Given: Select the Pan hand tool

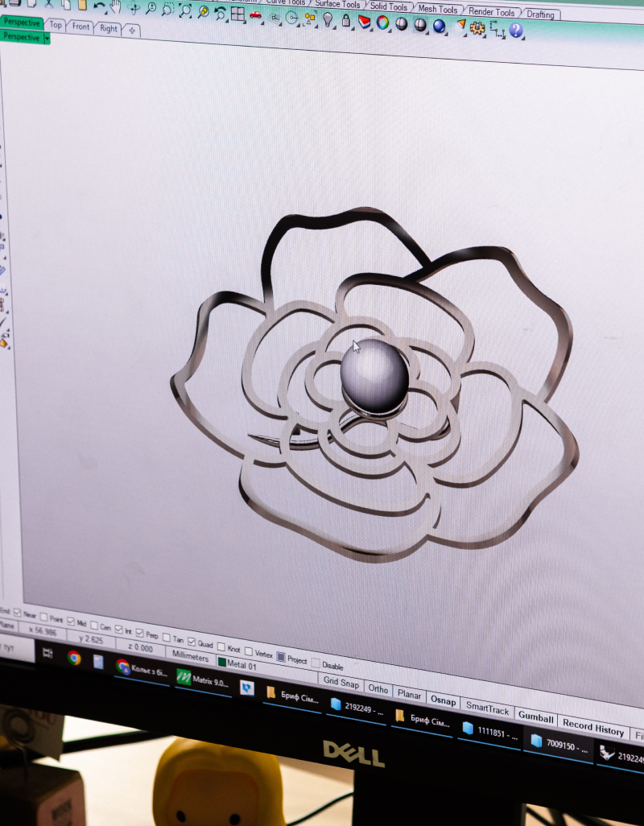Looking at the screenshot, I should [115, 7].
